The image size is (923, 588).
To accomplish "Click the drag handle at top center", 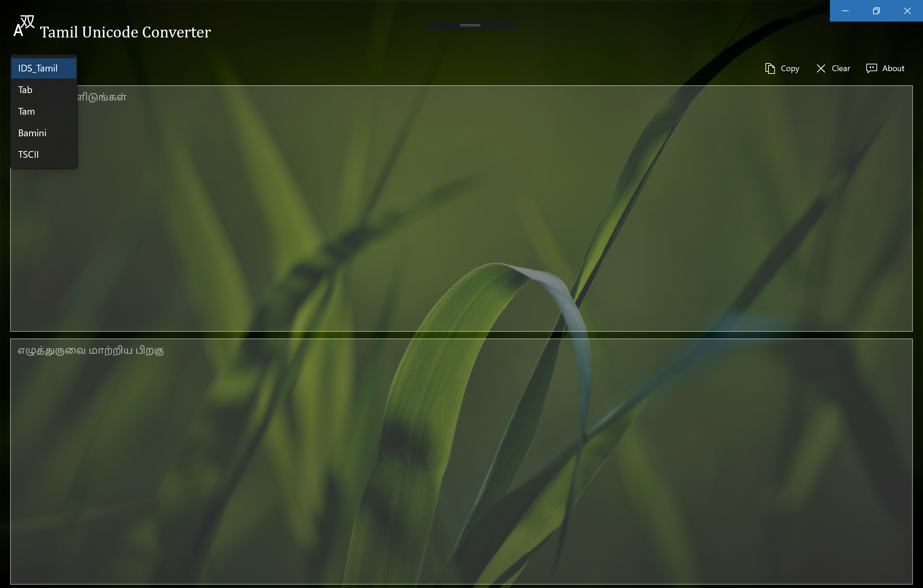I will (470, 25).
